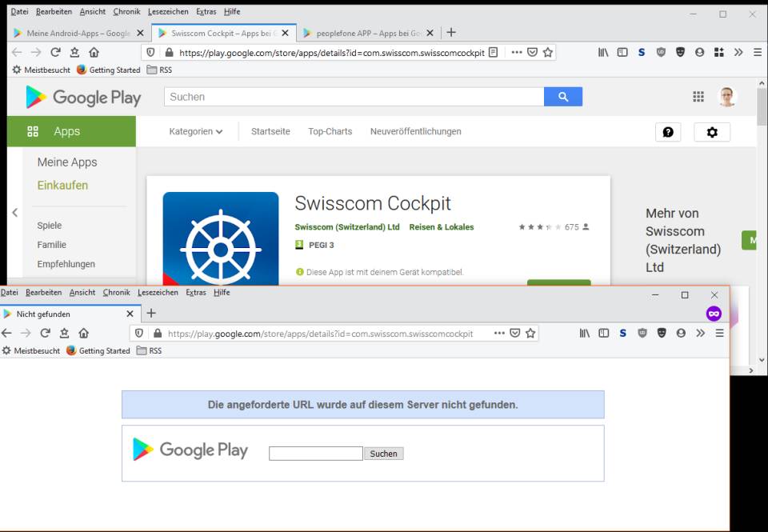Open the Lesezeichen menu in the Swisscom Cockpit window

(168, 11)
